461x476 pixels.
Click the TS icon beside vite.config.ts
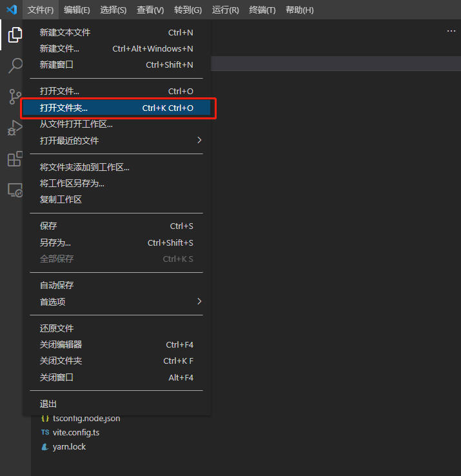45,432
